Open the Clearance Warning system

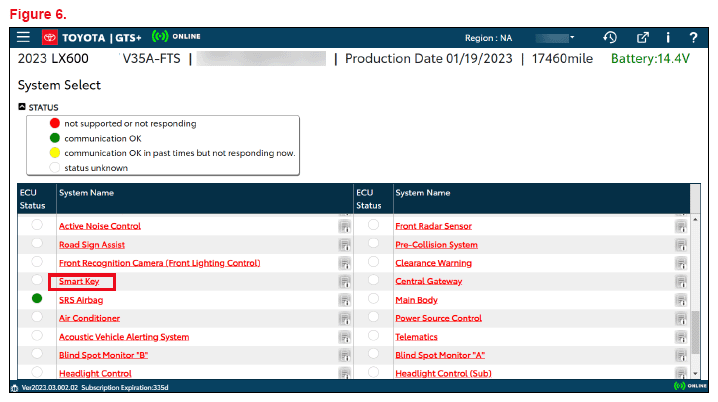434,263
